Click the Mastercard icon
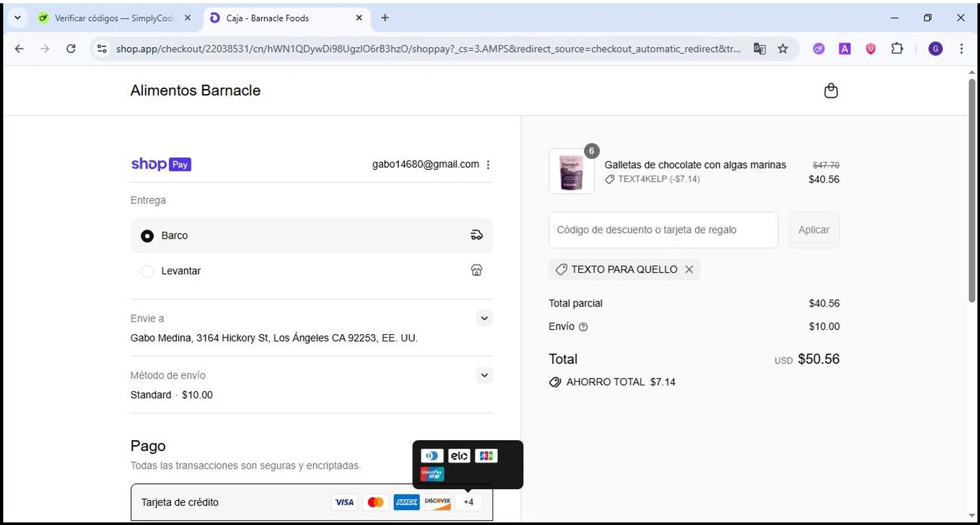The image size is (980, 525). (x=376, y=502)
